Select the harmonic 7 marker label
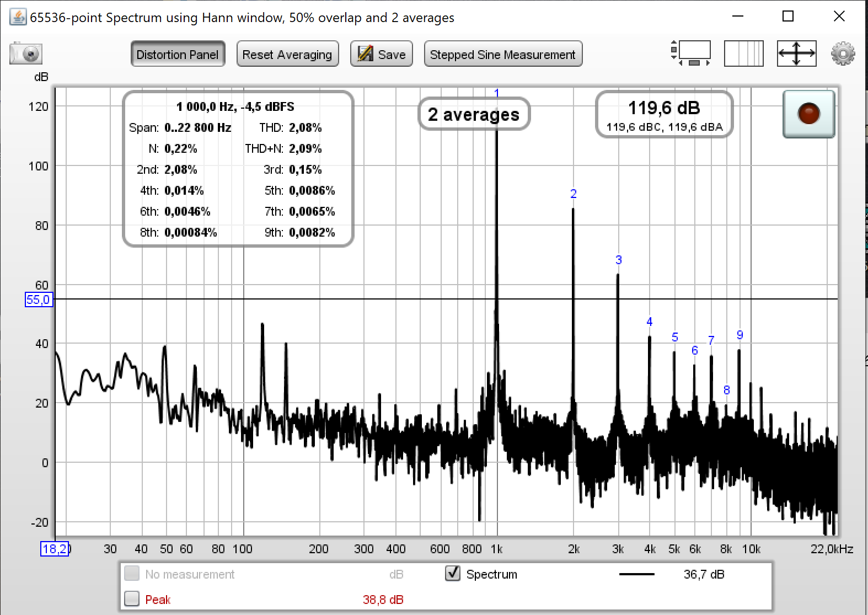The image size is (868, 615). pos(711,340)
